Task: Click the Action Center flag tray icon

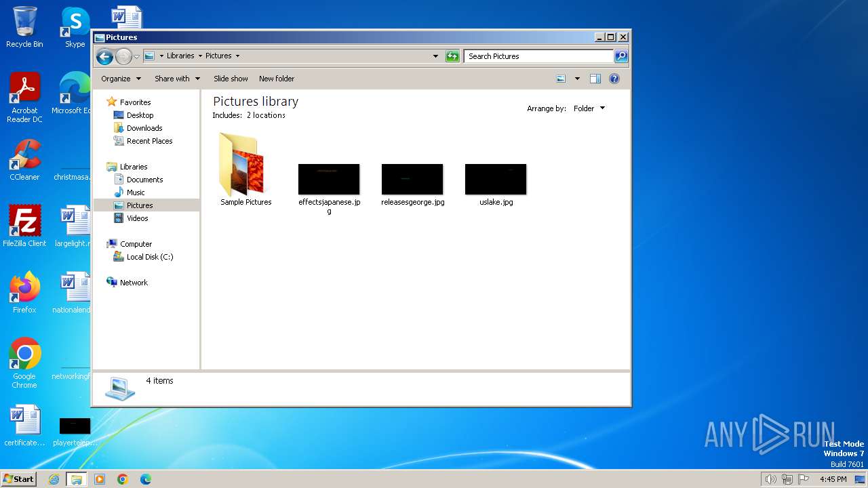Action: (804, 479)
